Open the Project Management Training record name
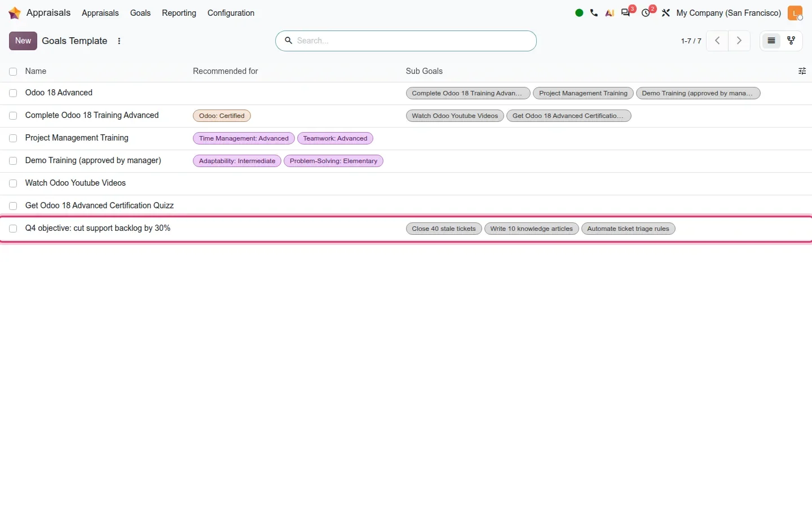 pyautogui.click(x=77, y=138)
